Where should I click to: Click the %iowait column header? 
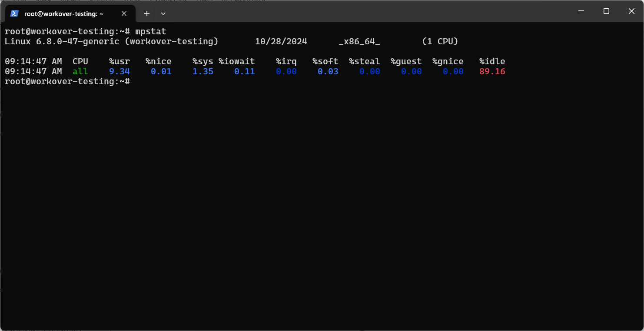tap(237, 62)
